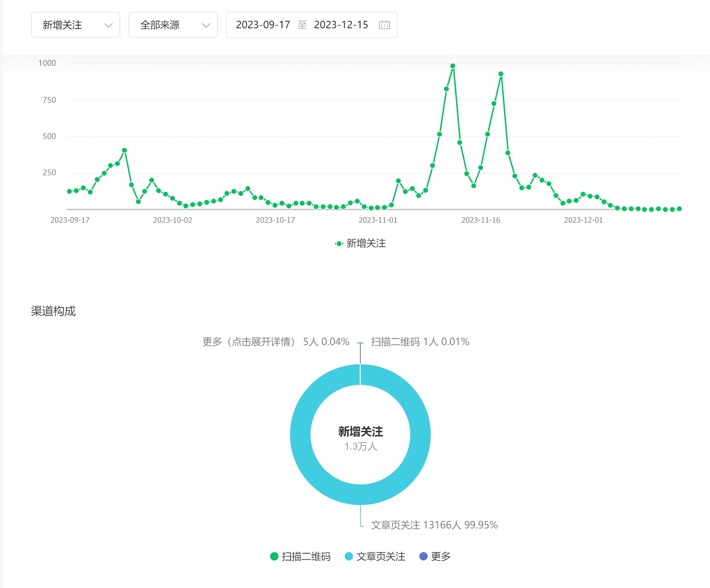
Task: Click the 扫描二维码 1人 0.01% label
Action: [420, 342]
